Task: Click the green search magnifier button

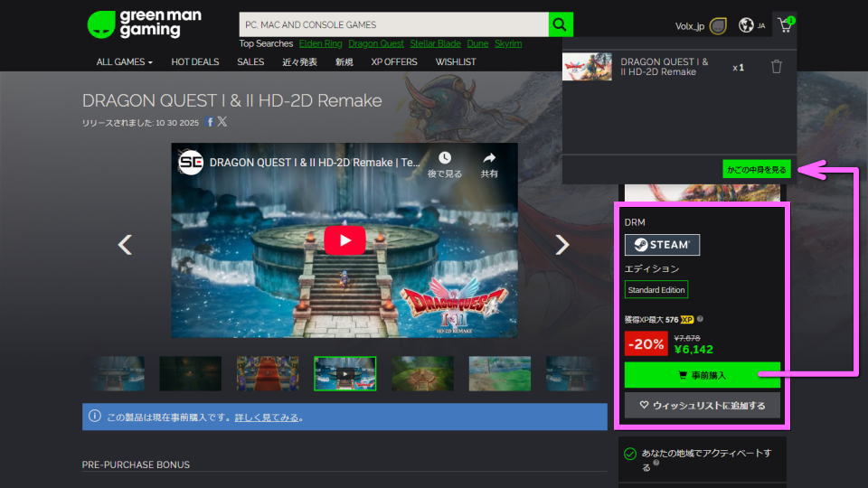Action: click(x=561, y=24)
